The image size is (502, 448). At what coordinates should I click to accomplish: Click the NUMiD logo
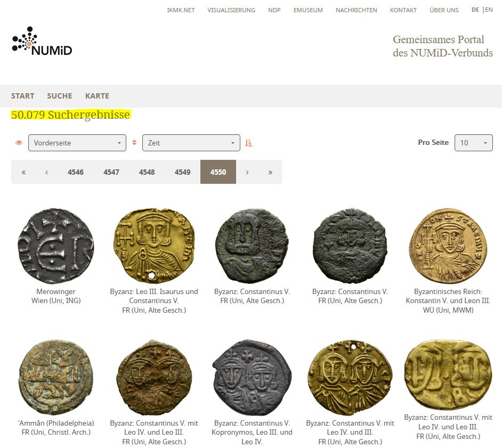click(x=42, y=41)
